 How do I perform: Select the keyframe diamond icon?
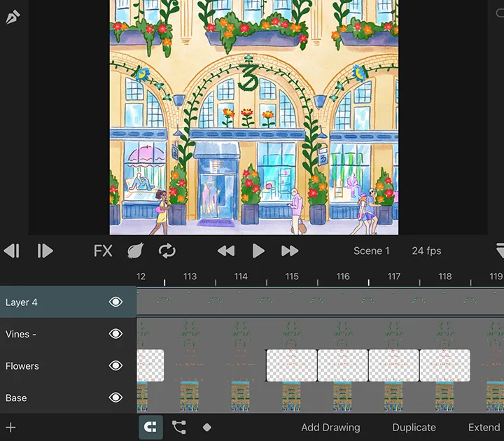(207, 427)
